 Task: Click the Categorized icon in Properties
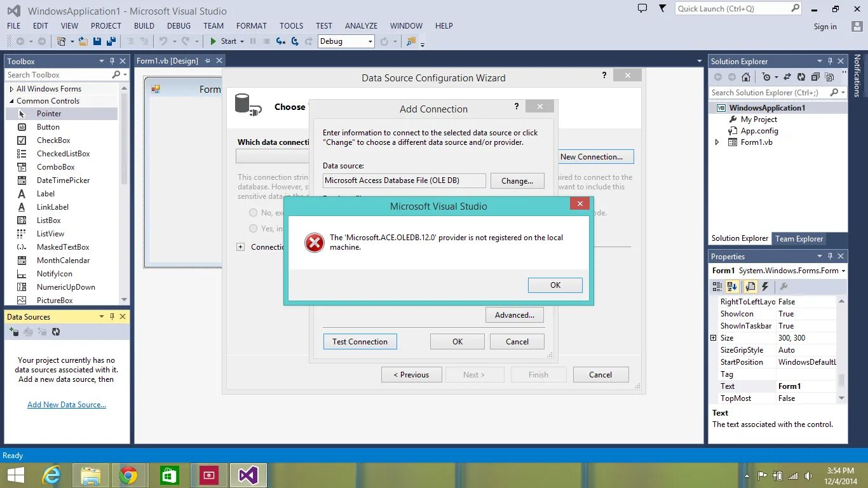click(x=718, y=287)
